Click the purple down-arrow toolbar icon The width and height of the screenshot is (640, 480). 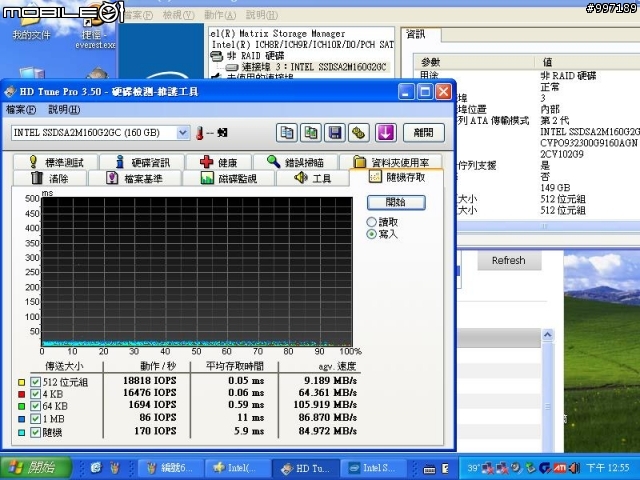coord(386,133)
